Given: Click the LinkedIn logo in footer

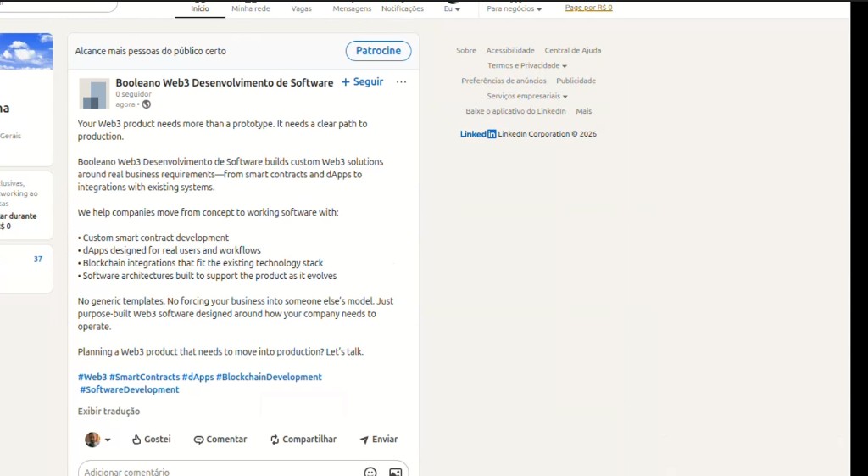Looking at the screenshot, I should (x=478, y=134).
